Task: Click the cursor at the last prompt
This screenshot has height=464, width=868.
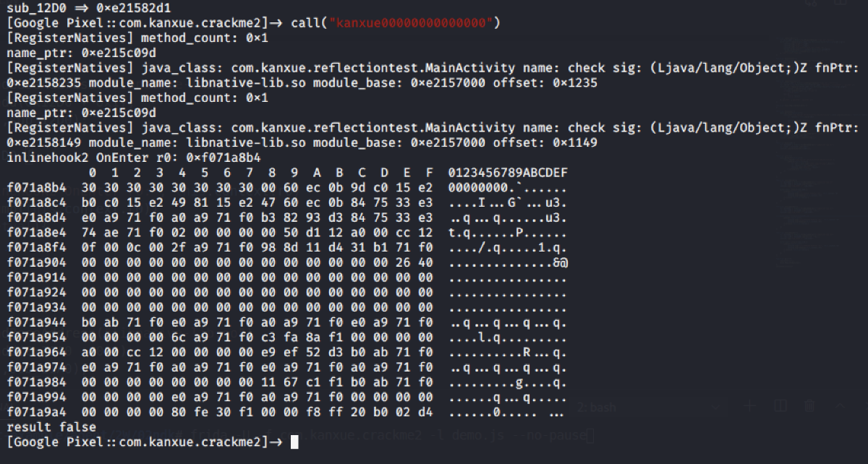Action: click(x=294, y=442)
